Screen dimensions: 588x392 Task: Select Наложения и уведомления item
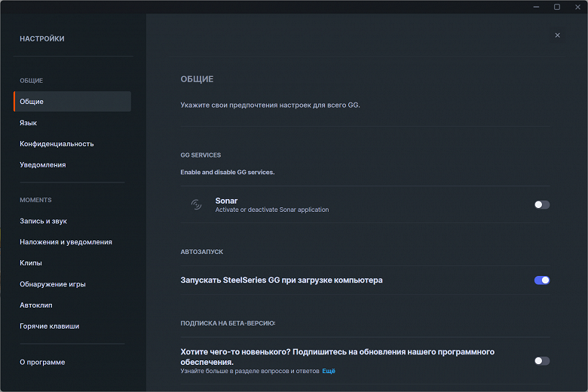point(66,242)
